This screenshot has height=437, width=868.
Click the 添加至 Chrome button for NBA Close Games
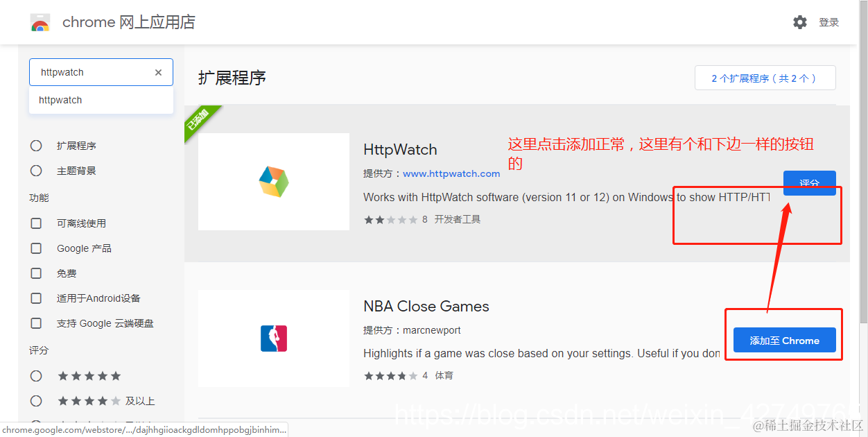click(x=785, y=341)
